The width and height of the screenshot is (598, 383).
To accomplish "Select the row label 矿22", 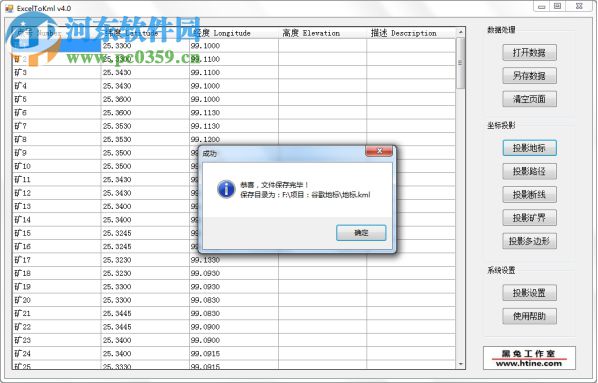I will 23,327.
